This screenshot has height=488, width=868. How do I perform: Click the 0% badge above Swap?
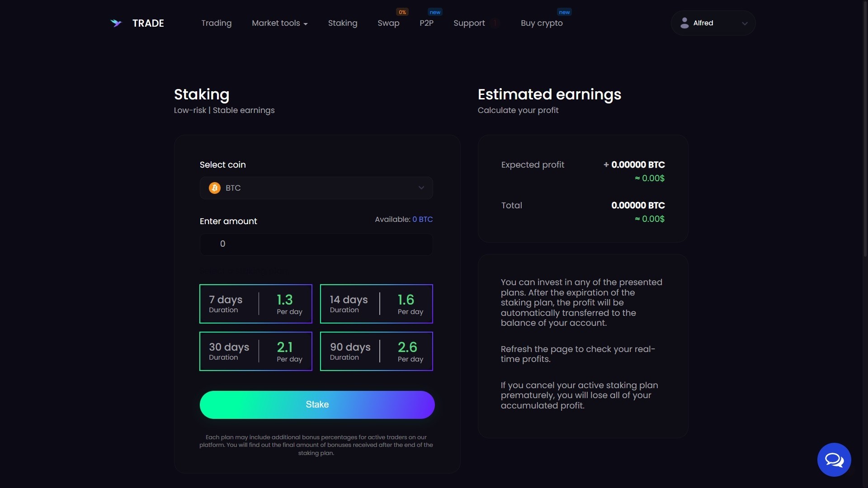[402, 12]
